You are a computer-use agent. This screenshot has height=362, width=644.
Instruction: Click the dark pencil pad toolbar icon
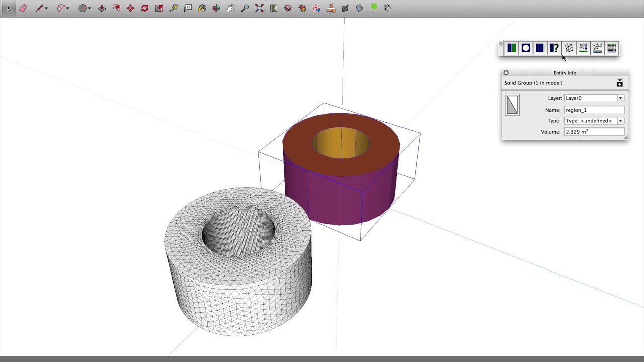coord(345,8)
